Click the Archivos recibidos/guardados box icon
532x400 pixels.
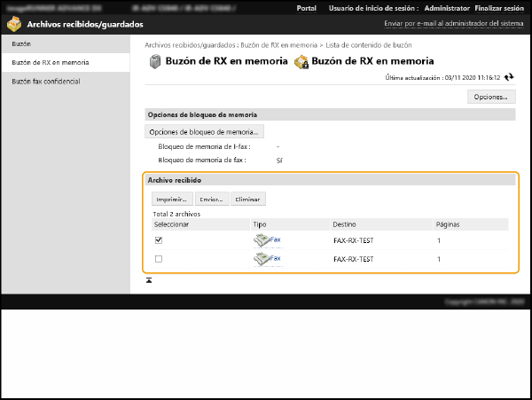[x=13, y=25]
